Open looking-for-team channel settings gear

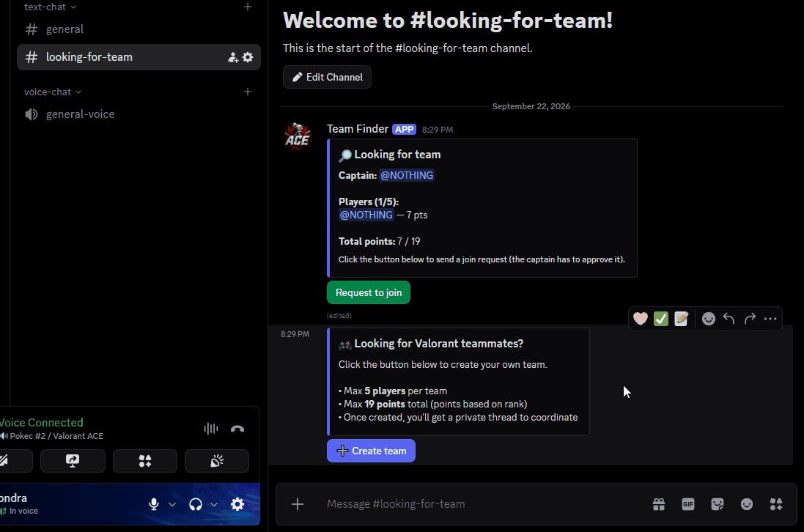[x=248, y=57]
